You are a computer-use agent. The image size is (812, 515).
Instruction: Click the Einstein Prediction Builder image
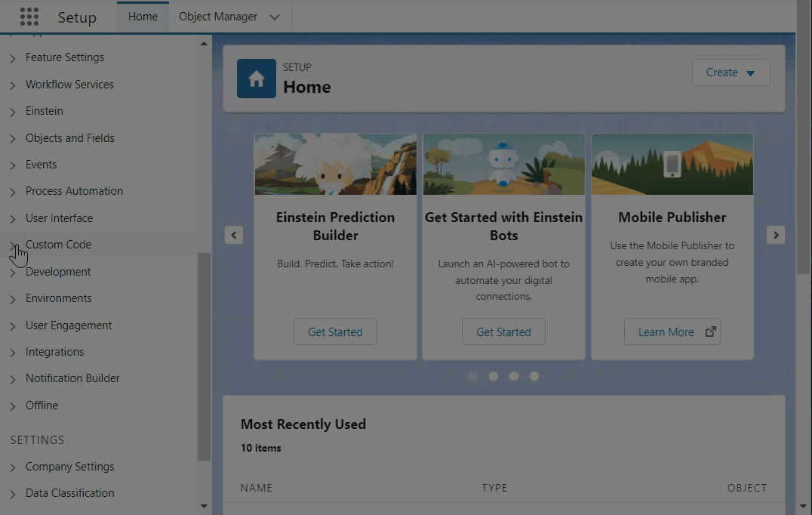click(335, 165)
